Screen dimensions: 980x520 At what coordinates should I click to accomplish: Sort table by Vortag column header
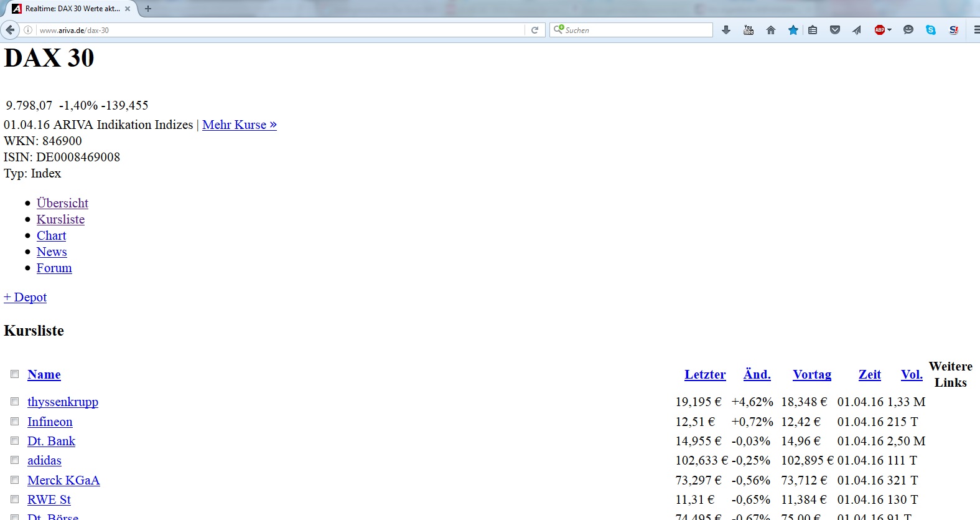click(812, 374)
